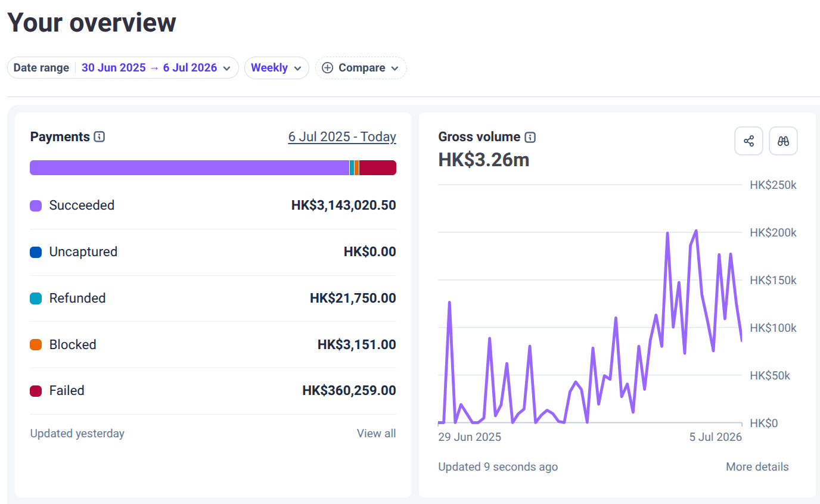Click the HK$3,151.00 amount
The width and height of the screenshot is (820, 504).
pos(357,344)
